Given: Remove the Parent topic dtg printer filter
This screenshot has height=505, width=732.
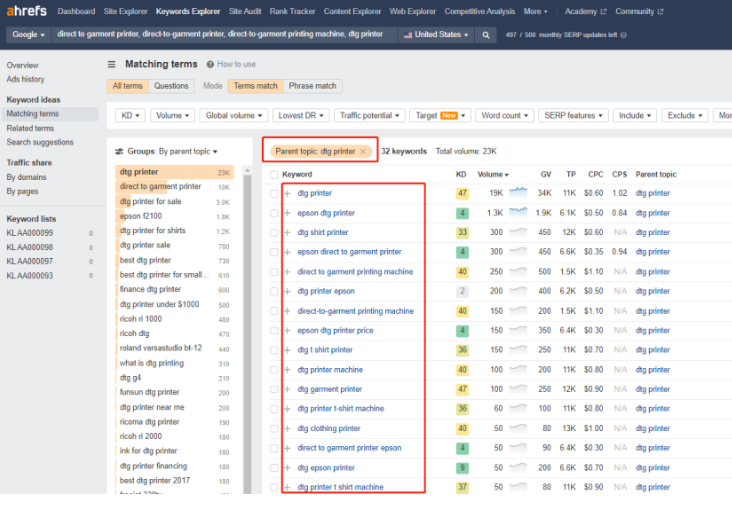Looking at the screenshot, I should [364, 151].
